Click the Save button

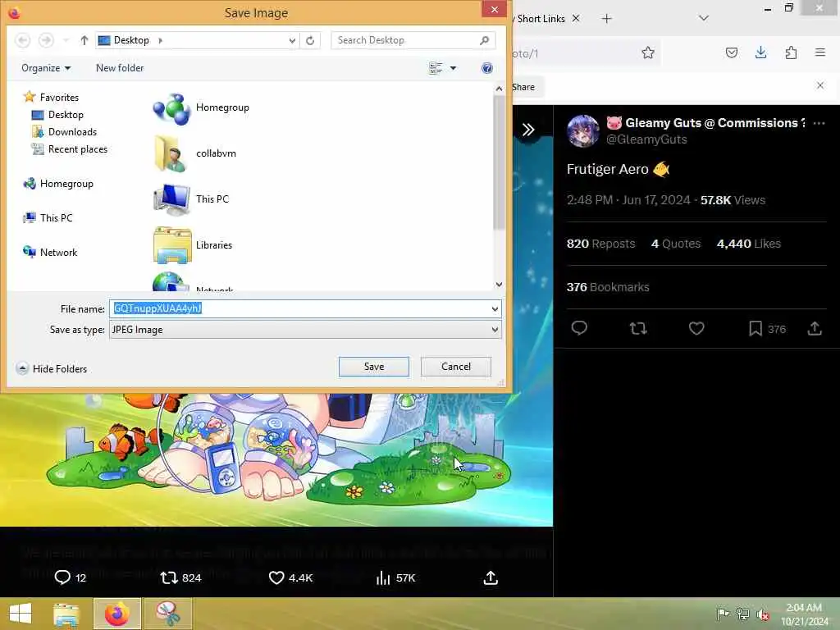(x=374, y=367)
